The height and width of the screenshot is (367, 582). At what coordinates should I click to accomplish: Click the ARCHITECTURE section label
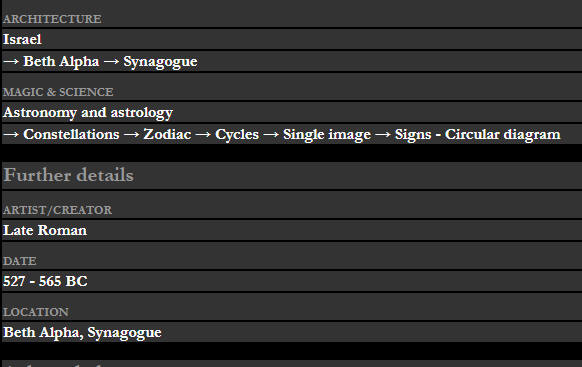52,19
